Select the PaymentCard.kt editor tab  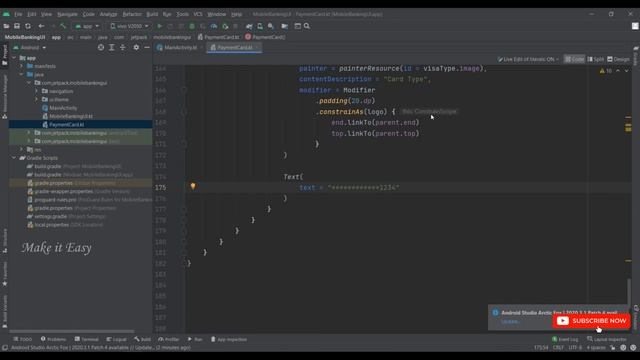tap(234, 48)
